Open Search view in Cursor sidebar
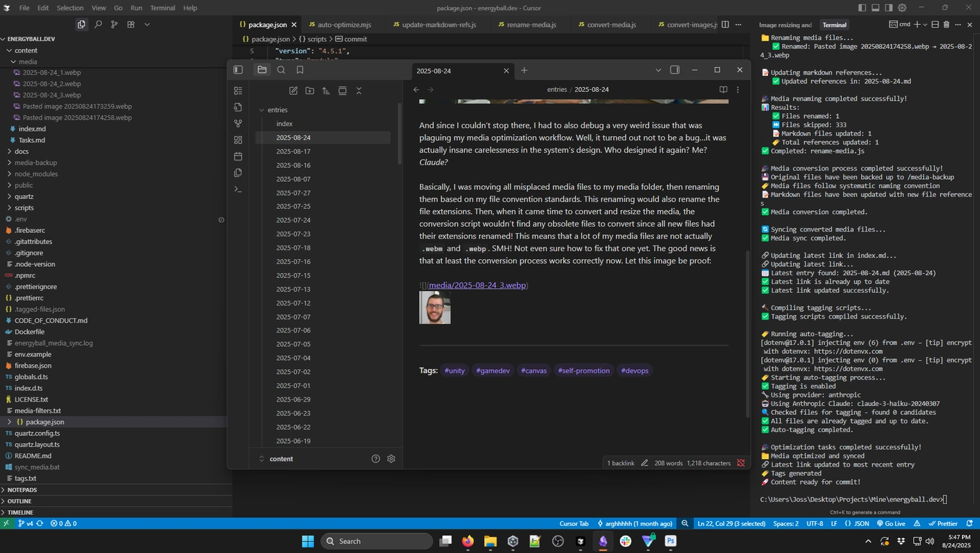Image resolution: width=980 pixels, height=553 pixels. (x=98, y=24)
